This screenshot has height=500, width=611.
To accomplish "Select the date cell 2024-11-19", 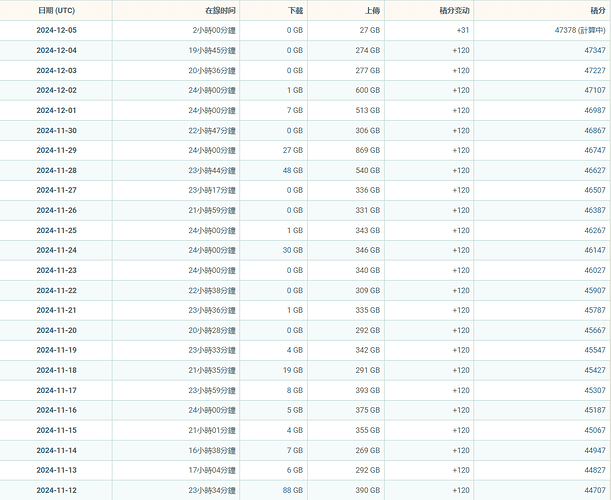I will (57, 350).
